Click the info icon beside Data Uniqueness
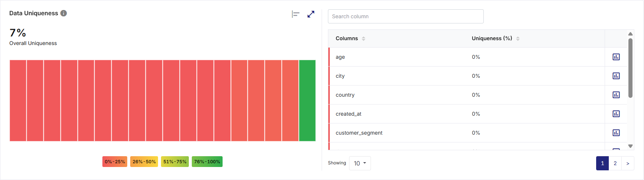The height and width of the screenshot is (180, 644). point(63,13)
